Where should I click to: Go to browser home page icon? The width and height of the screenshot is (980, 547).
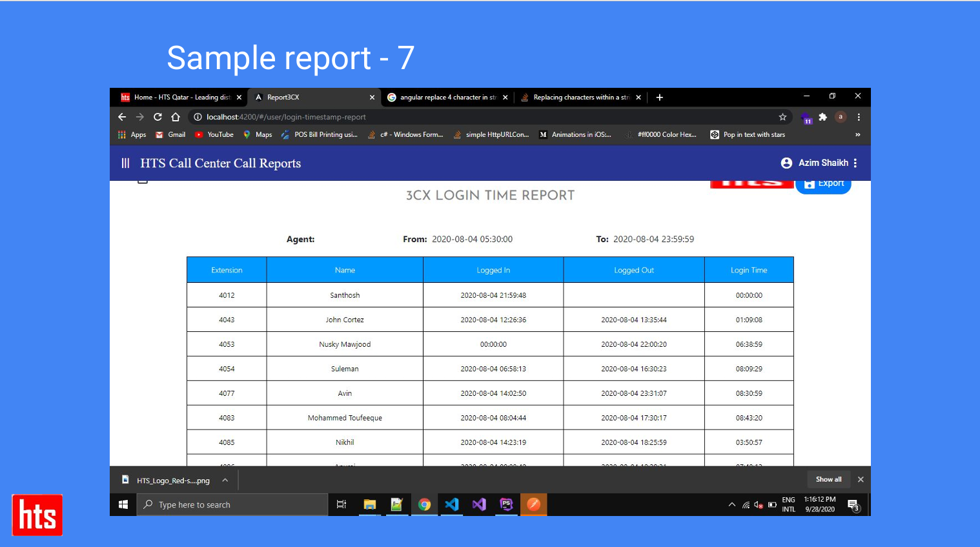point(176,117)
